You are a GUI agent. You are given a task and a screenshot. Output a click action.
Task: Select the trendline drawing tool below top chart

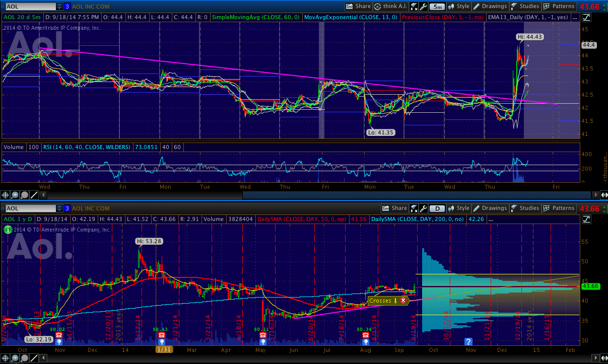coord(34,195)
